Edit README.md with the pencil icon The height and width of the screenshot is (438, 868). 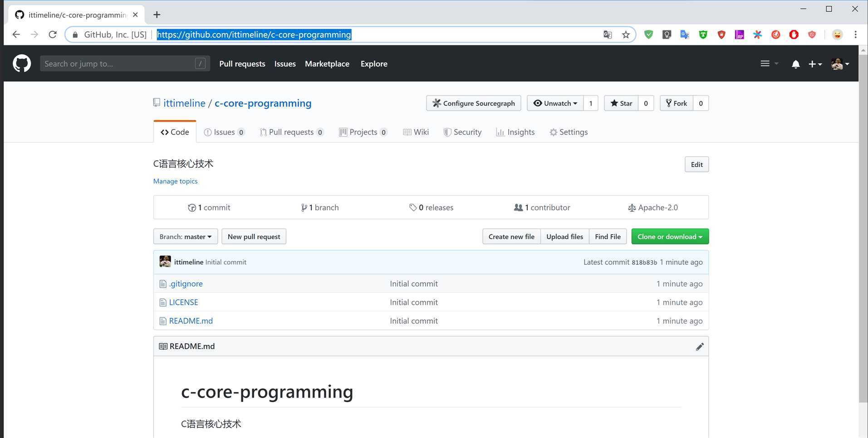pos(700,346)
